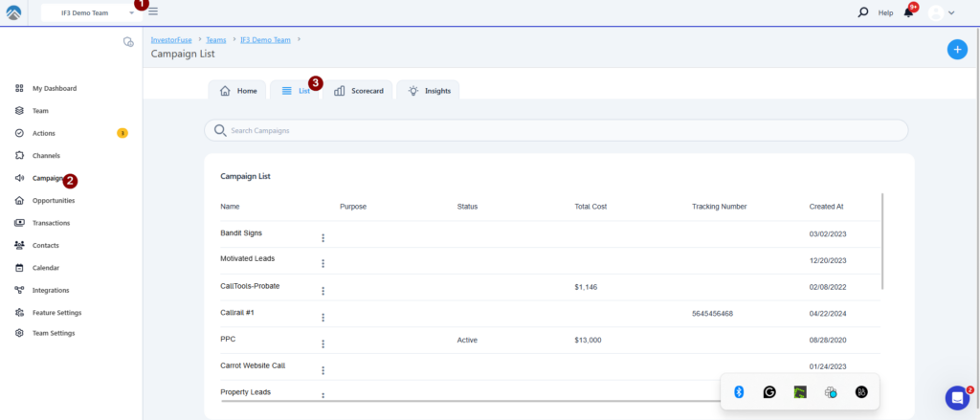Click the CallTools-Probate campaign name
Viewport: 980px width, 420px height.
pos(250,286)
